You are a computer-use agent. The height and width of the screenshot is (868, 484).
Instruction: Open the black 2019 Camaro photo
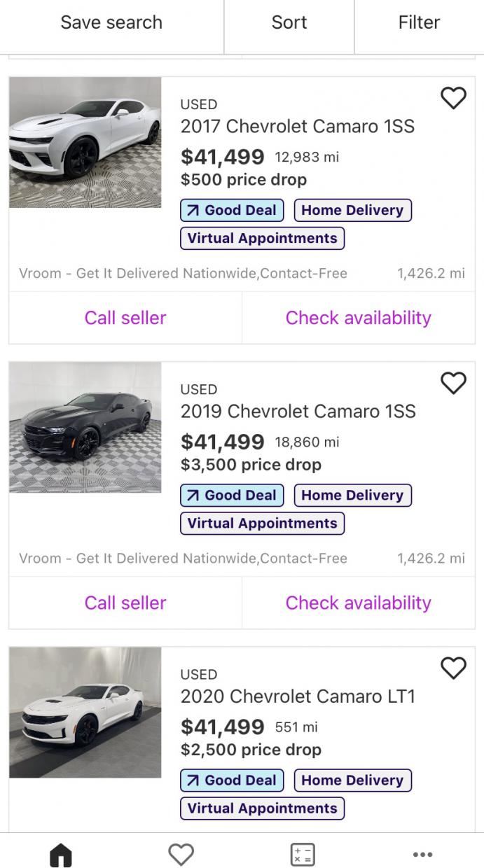85,427
